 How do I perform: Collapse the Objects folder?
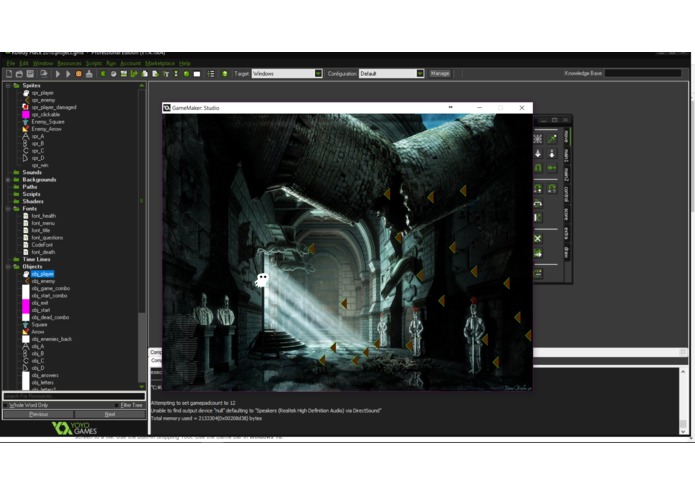[8, 267]
